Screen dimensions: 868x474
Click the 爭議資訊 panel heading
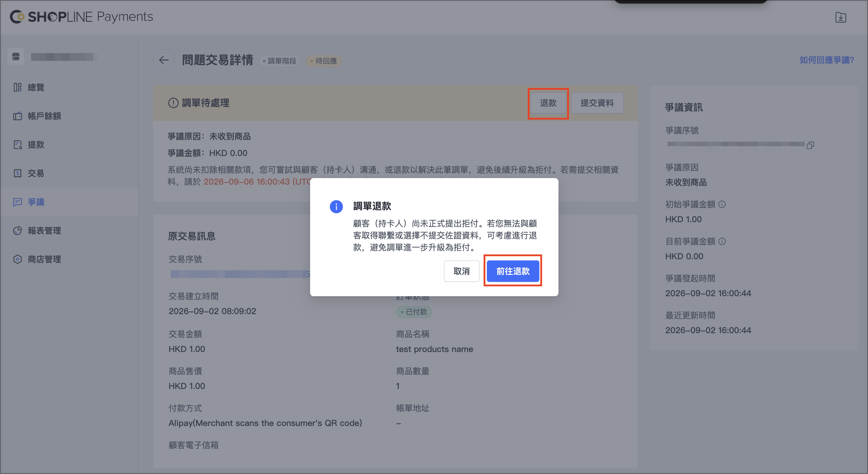click(684, 107)
